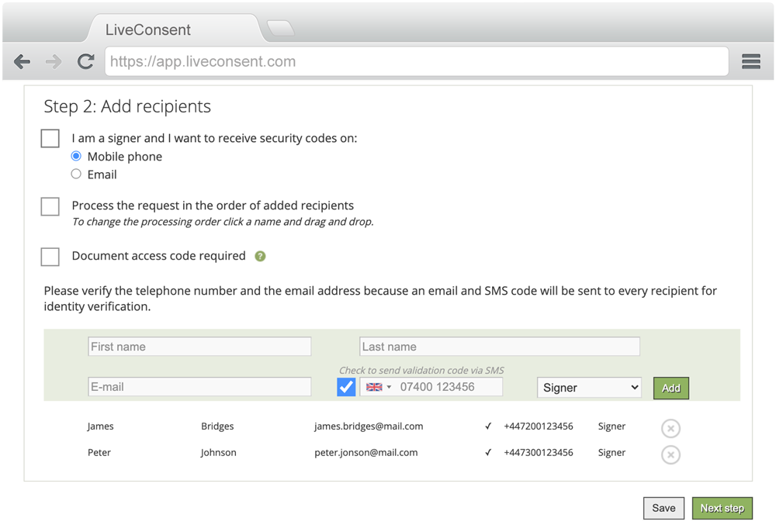Open the browser hamburger menu
This screenshot has width=776, height=532.
[x=750, y=62]
